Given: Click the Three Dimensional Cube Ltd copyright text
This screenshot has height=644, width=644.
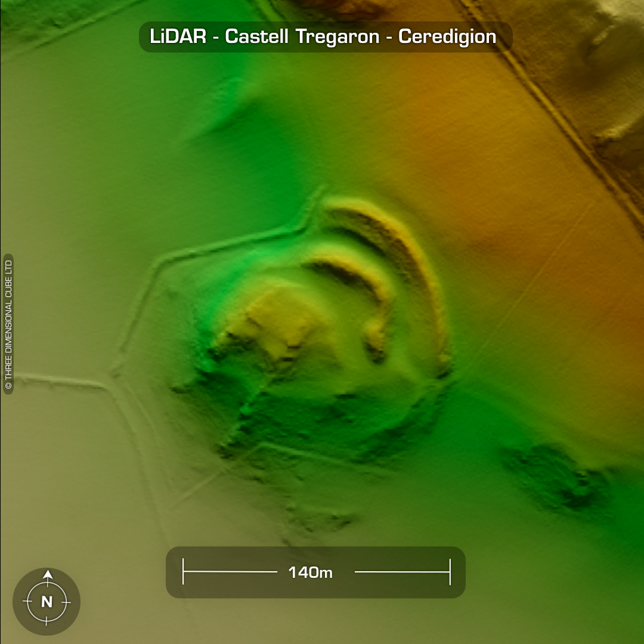Looking at the screenshot, I should coord(8,324).
